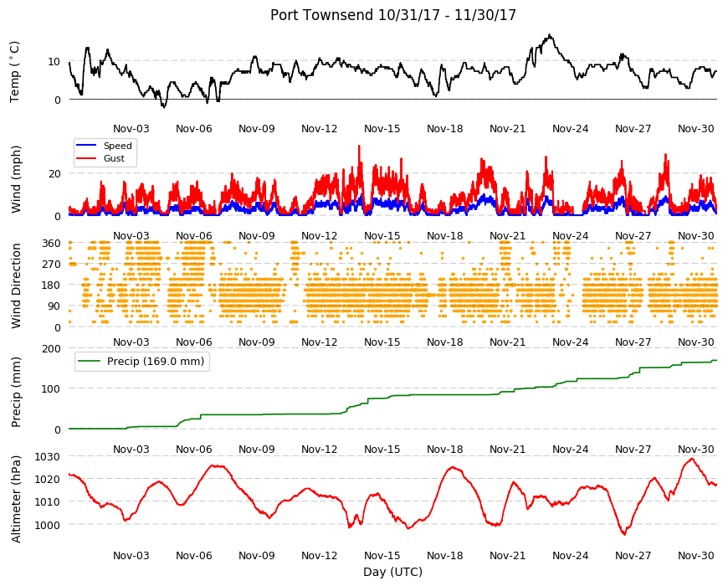
Task: Click the Altimeter (hPa) axis label
Action: (x=16, y=499)
